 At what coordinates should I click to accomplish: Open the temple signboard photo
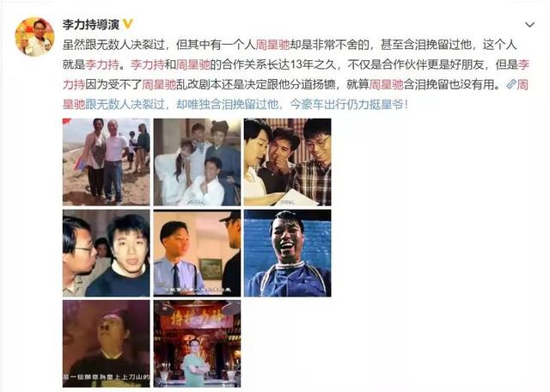(197, 344)
